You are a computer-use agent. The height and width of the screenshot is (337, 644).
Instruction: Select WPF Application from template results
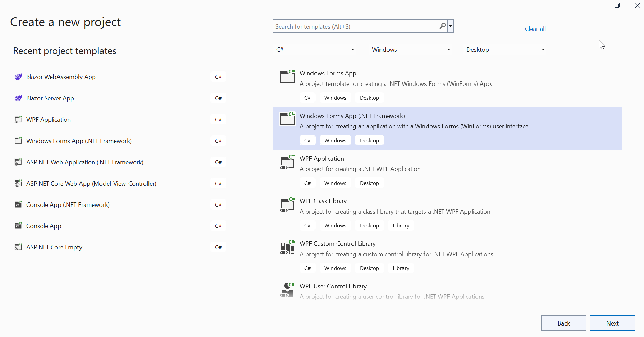(x=321, y=159)
